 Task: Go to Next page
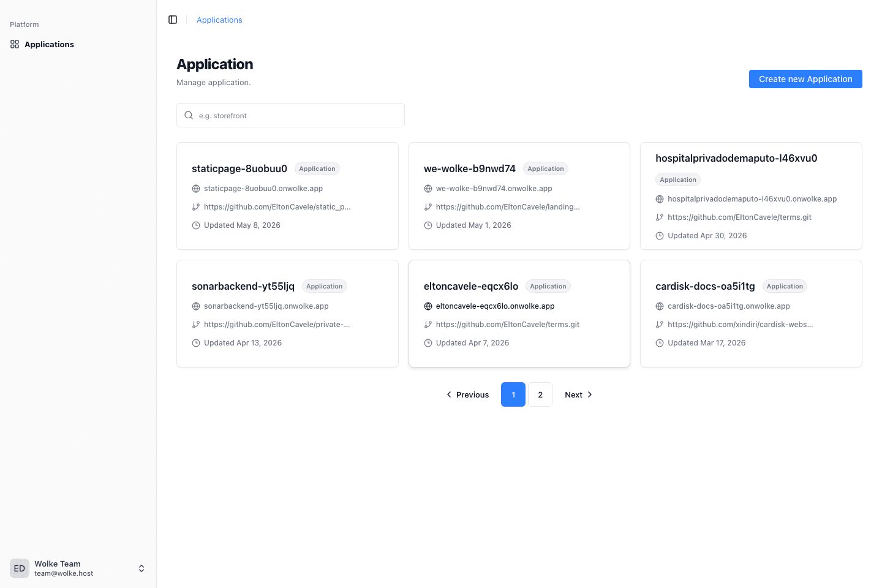(x=578, y=394)
